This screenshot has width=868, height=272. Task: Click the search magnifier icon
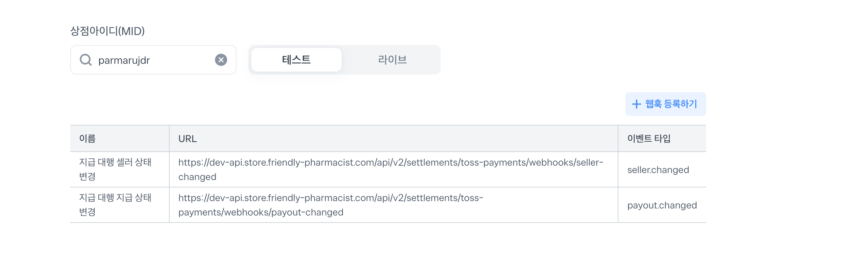tap(86, 60)
